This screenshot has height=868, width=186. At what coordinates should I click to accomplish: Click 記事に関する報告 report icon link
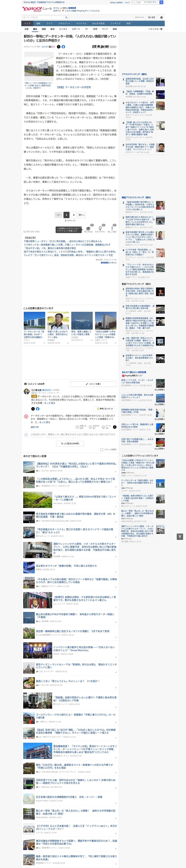(x=32, y=232)
